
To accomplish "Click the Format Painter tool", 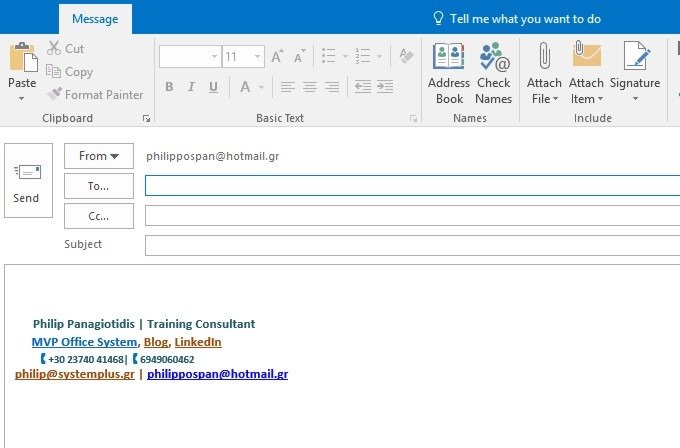I will click(x=95, y=95).
